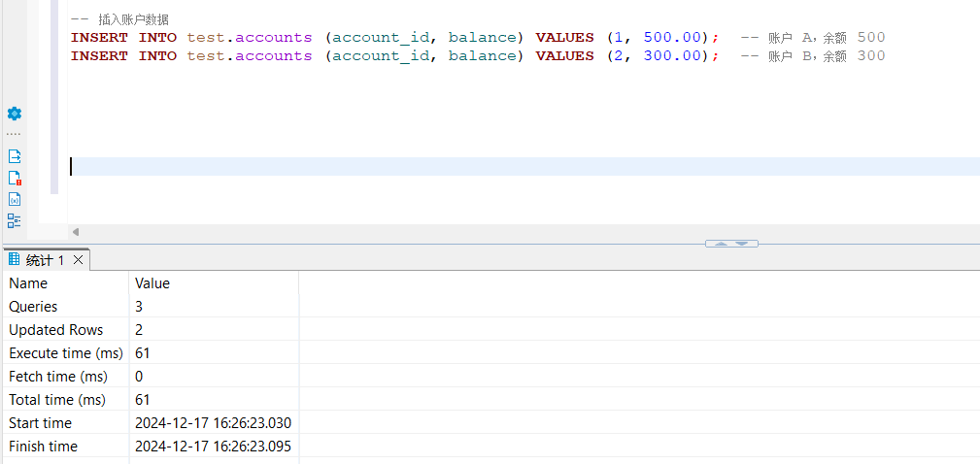Close the 统计 1 tab
This screenshot has height=464, width=980.
pos(79,260)
